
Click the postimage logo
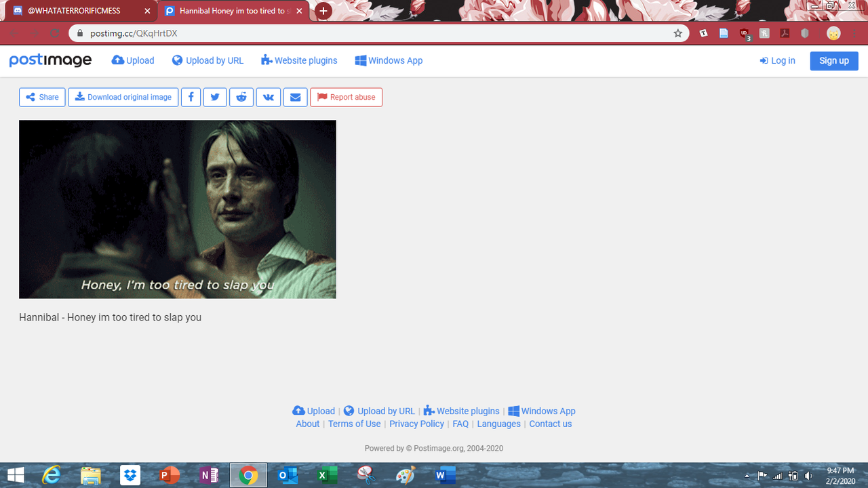click(x=50, y=60)
